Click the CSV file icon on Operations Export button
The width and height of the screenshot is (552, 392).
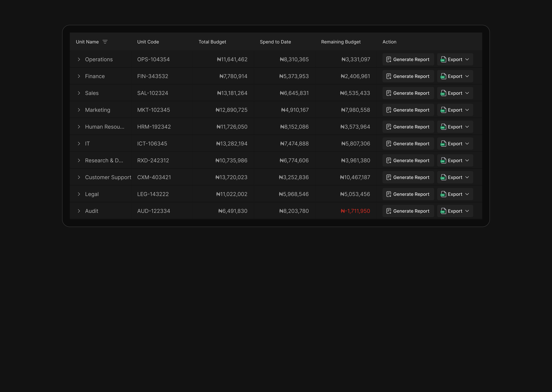443,59
